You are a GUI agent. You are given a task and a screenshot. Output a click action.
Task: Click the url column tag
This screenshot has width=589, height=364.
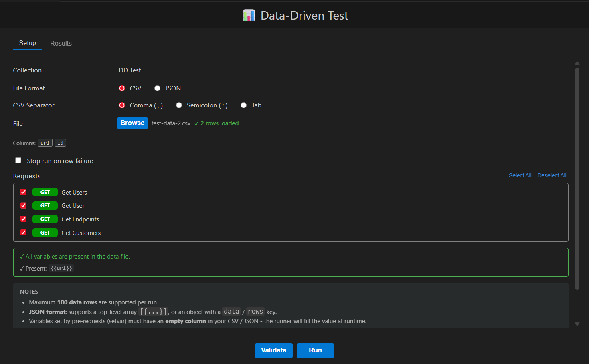(x=45, y=143)
